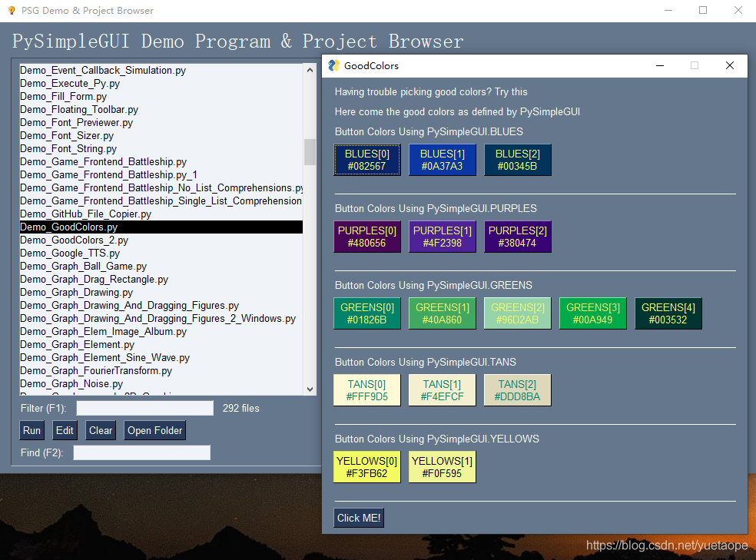Focus the Filter (F1) input field
Image resolution: width=756 pixels, height=560 pixels.
pos(144,408)
